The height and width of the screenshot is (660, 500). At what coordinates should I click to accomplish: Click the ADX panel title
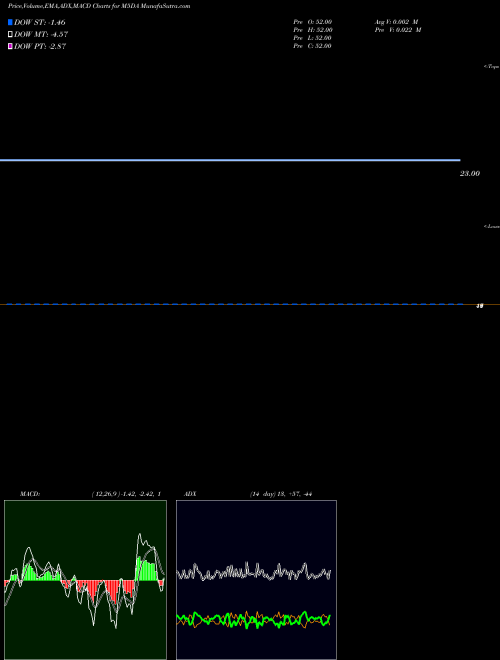click(x=190, y=494)
